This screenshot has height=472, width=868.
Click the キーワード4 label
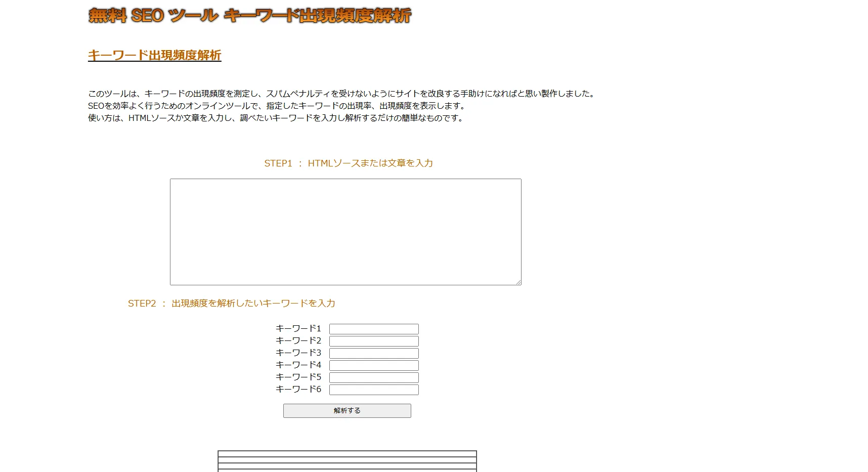tap(298, 365)
